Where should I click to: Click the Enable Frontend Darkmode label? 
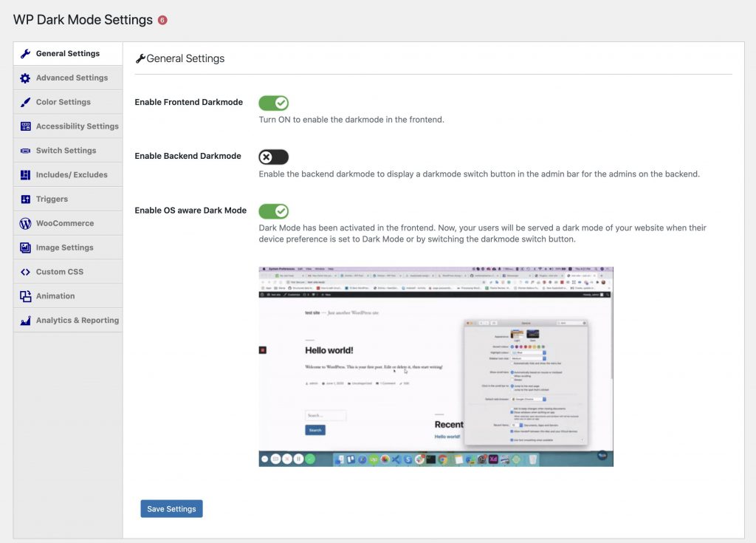pos(188,102)
